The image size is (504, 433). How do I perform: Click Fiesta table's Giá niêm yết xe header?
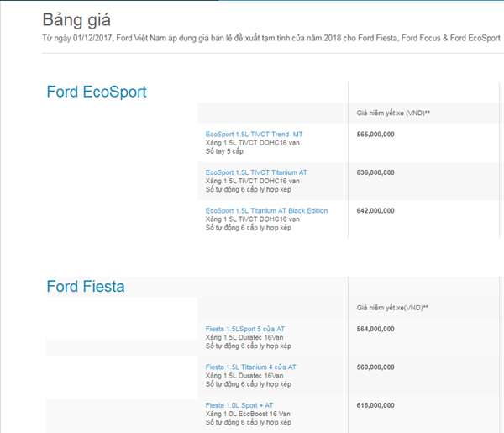point(392,308)
